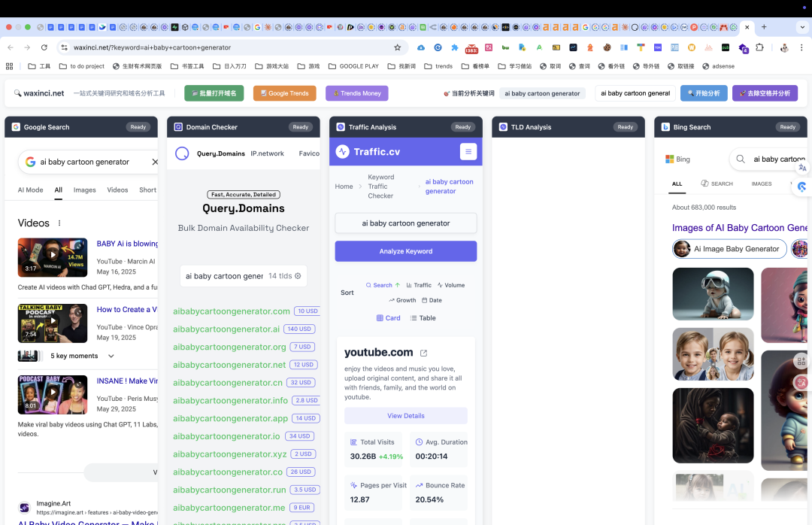Open Chrome three-dot menu
Image resolution: width=812 pixels, height=525 pixels.
coord(801,47)
